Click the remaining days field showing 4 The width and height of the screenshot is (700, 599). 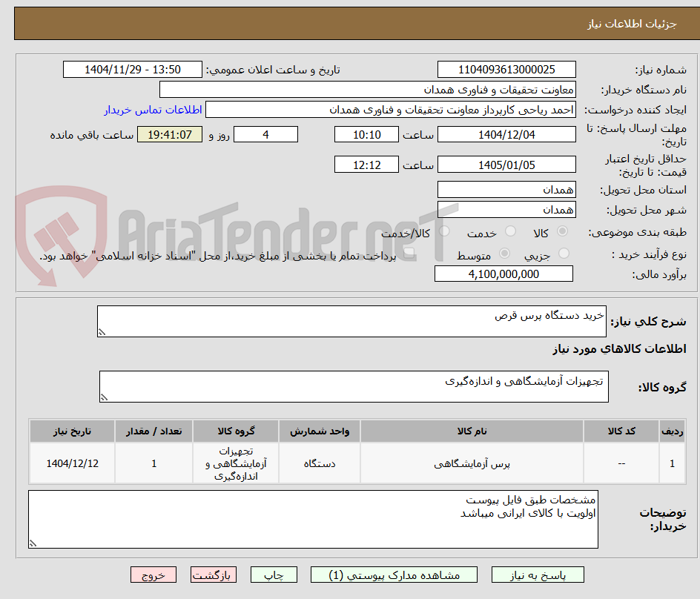click(265, 134)
